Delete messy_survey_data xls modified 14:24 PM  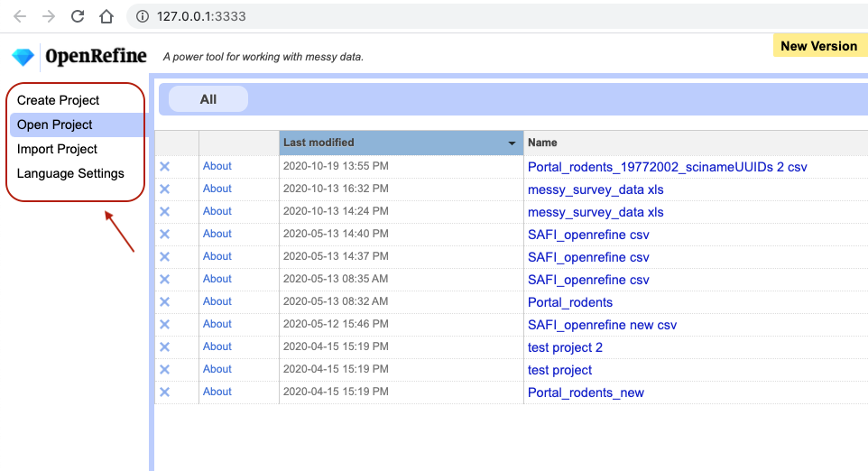pos(165,211)
